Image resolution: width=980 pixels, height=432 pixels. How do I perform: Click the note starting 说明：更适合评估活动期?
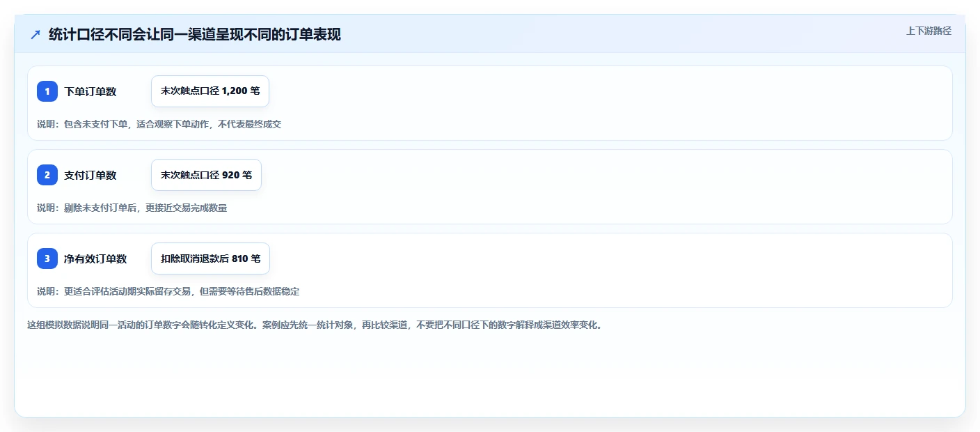pos(168,291)
